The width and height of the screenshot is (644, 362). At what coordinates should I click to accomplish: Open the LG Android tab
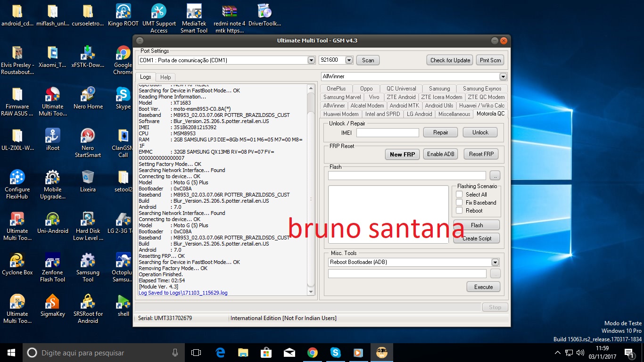point(419,114)
